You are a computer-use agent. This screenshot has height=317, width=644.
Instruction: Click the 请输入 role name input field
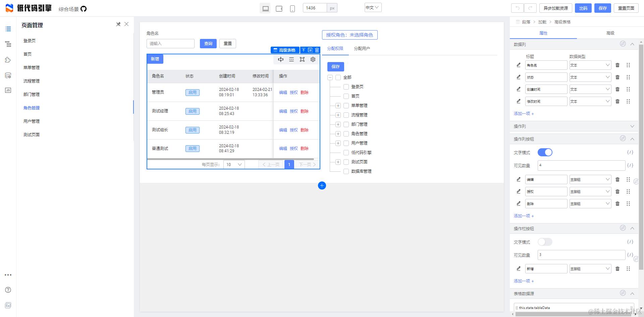[x=170, y=43]
